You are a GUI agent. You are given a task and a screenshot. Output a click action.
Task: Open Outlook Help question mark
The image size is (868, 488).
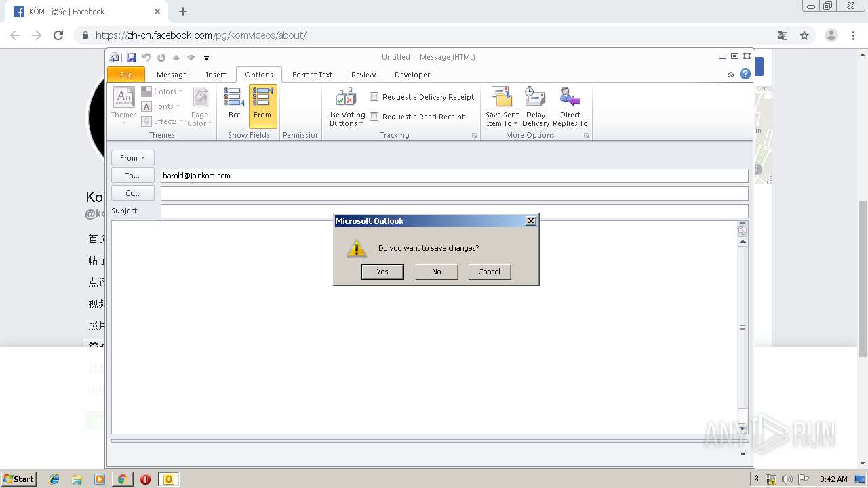pyautogui.click(x=745, y=75)
